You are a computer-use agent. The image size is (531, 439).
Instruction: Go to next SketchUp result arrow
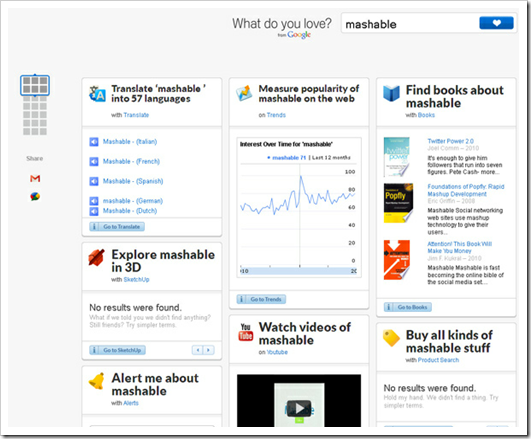point(209,350)
